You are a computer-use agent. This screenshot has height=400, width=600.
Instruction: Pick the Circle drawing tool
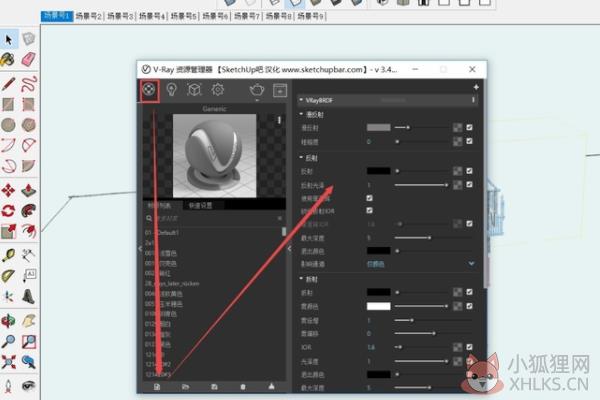tap(8, 125)
